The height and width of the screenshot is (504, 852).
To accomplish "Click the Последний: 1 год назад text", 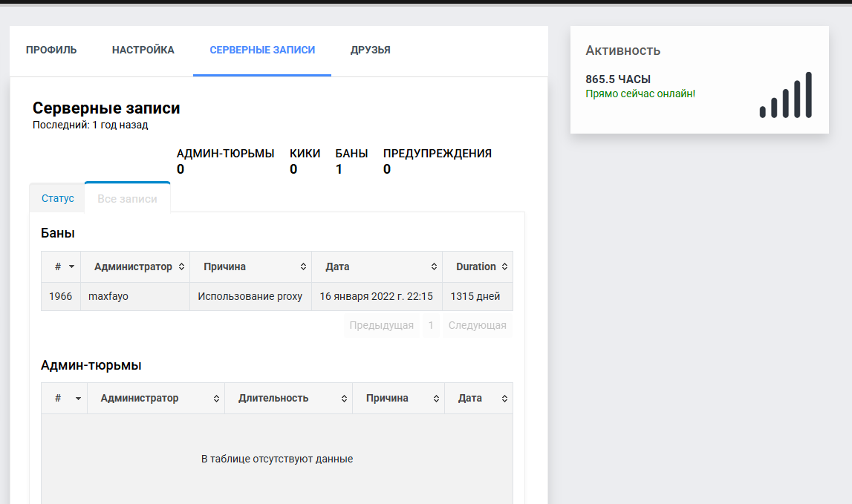I will coord(90,125).
